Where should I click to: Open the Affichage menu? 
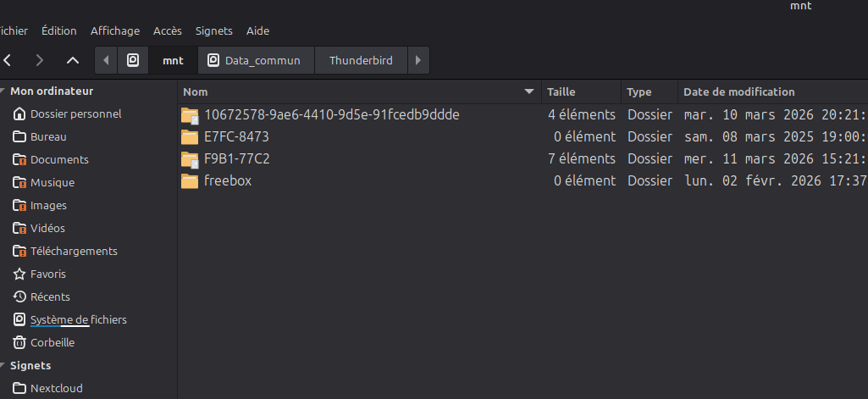(x=115, y=30)
